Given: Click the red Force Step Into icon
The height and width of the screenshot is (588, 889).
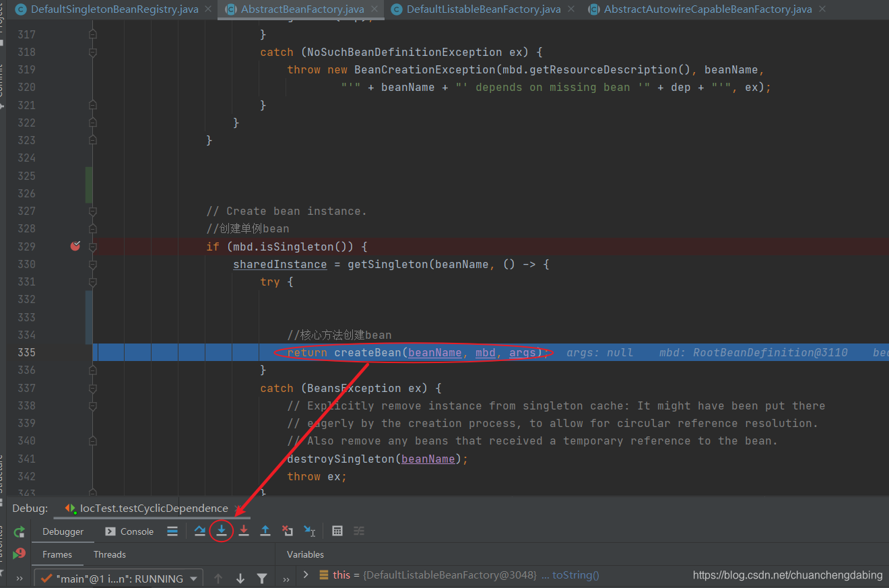Looking at the screenshot, I should click(244, 531).
